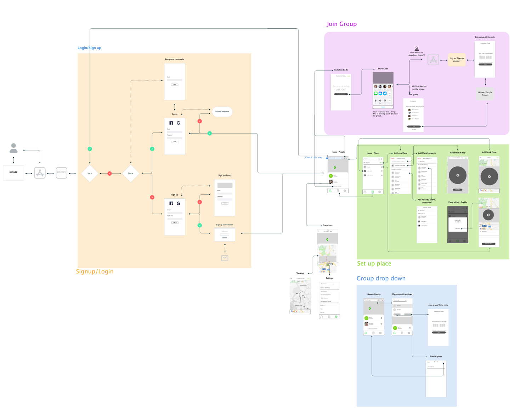The image size is (532, 414).
Task: Click the 'Recuperar contraseña' screen title
Action: [175, 59]
